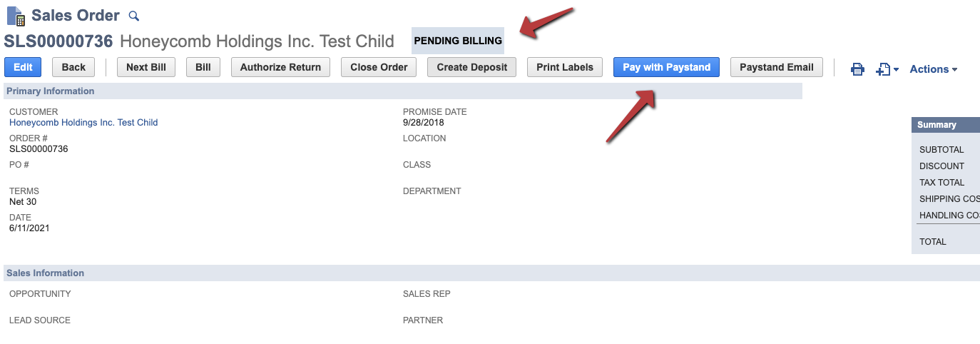Image resolution: width=980 pixels, height=344 pixels.
Task: Click Print Labels button
Action: pos(565,67)
